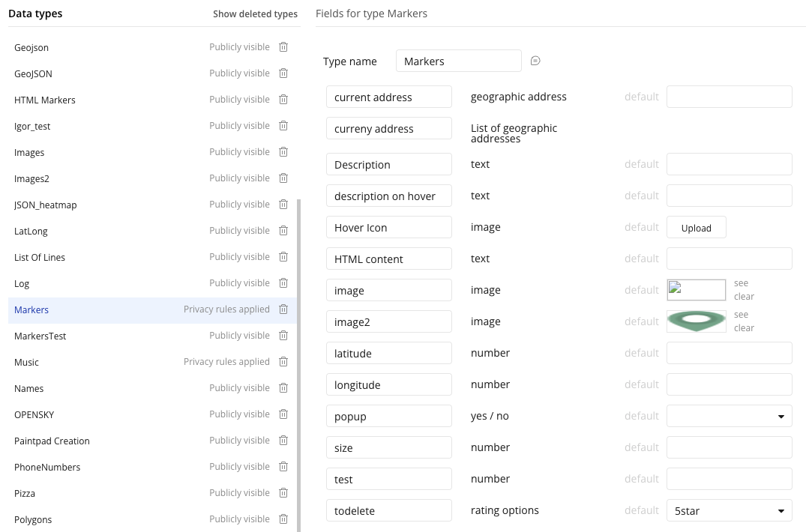Upload a default Hover Icon image
This screenshot has height=532, width=806.
pyautogui.click(x=696, y=228)
